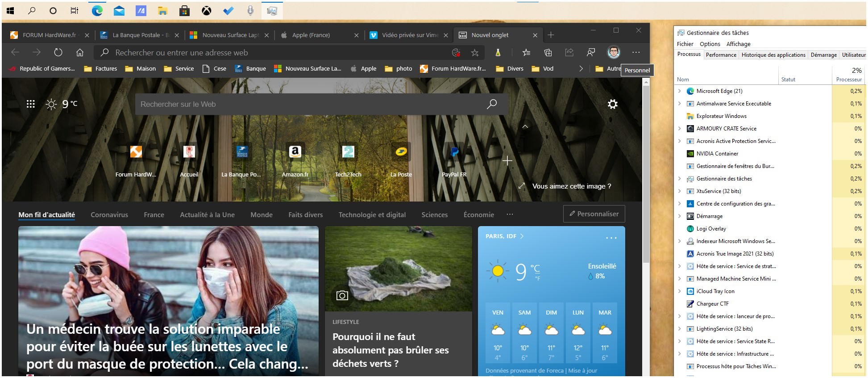The height and width of the screenshot is (378, 868).
Task: Expand the XtuService (32 bits) process
Action: [x=680, y=191]
